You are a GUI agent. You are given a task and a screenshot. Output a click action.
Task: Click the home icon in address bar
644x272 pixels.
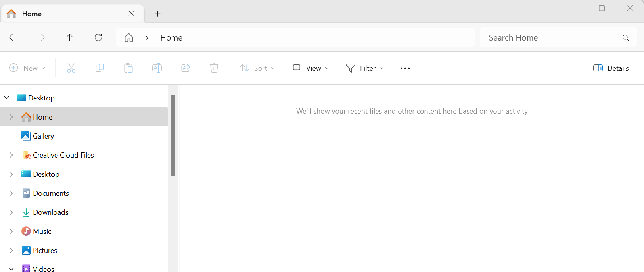coord(129,38)
